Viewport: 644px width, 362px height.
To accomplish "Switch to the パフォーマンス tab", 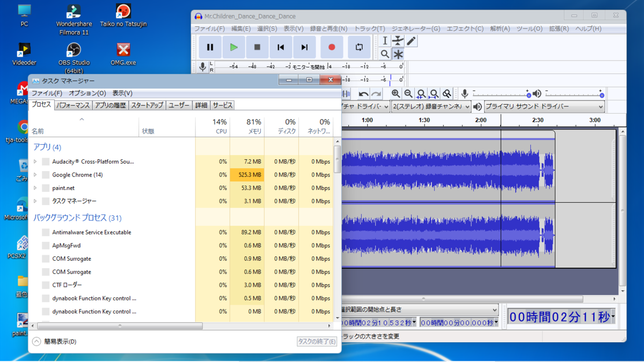I will pos(73,105).
